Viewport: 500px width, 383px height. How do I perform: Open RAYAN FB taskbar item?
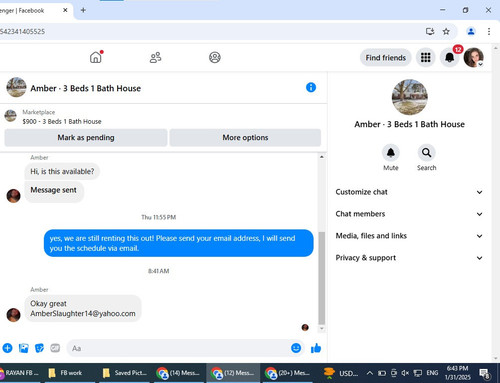(x=19, y=373)
